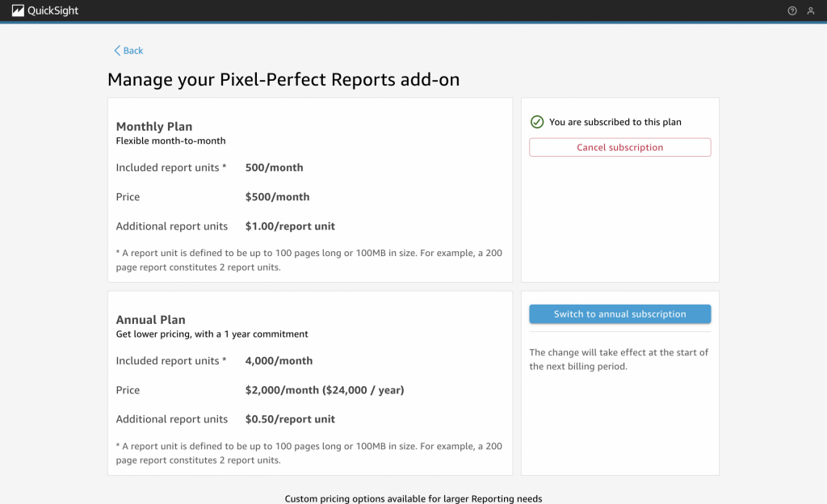Click the custom pricing options text
Viewport: 827px width, 504px height.
413,498
